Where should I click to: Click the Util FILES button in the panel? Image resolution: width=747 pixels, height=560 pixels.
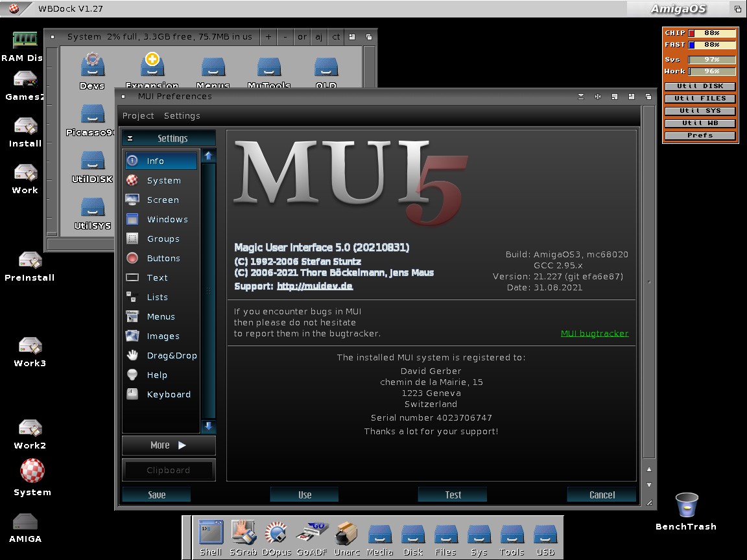(700, 99)
